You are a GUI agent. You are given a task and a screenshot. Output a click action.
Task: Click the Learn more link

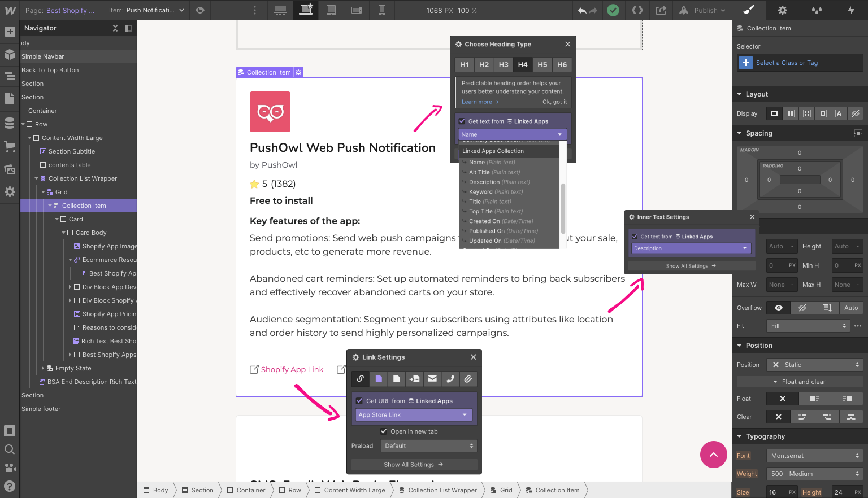[x=480, y=102]
